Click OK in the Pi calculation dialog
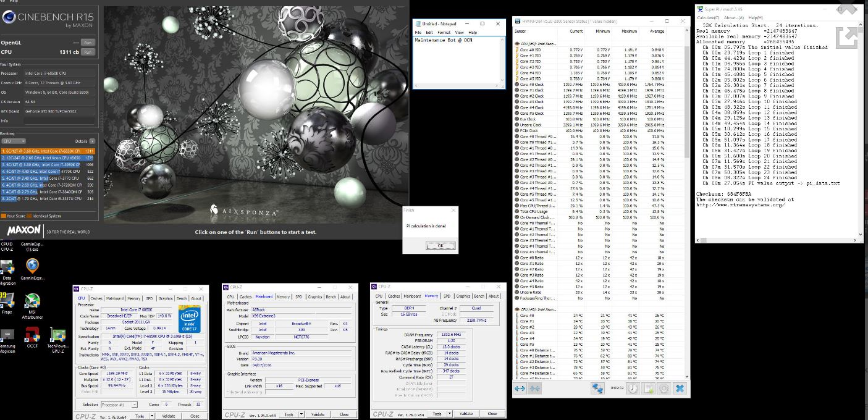This screenshot has width=868, height=420. pyautogui.click(x=440, y=245)
